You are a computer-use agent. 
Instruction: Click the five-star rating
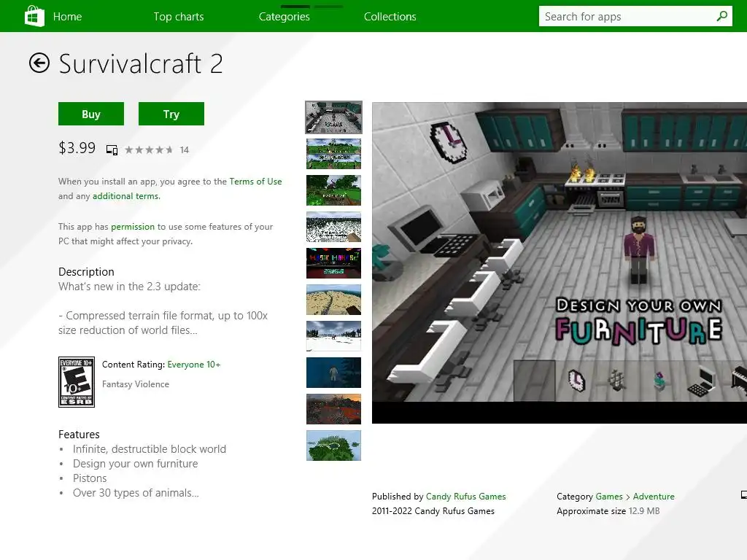pos(149,150)
